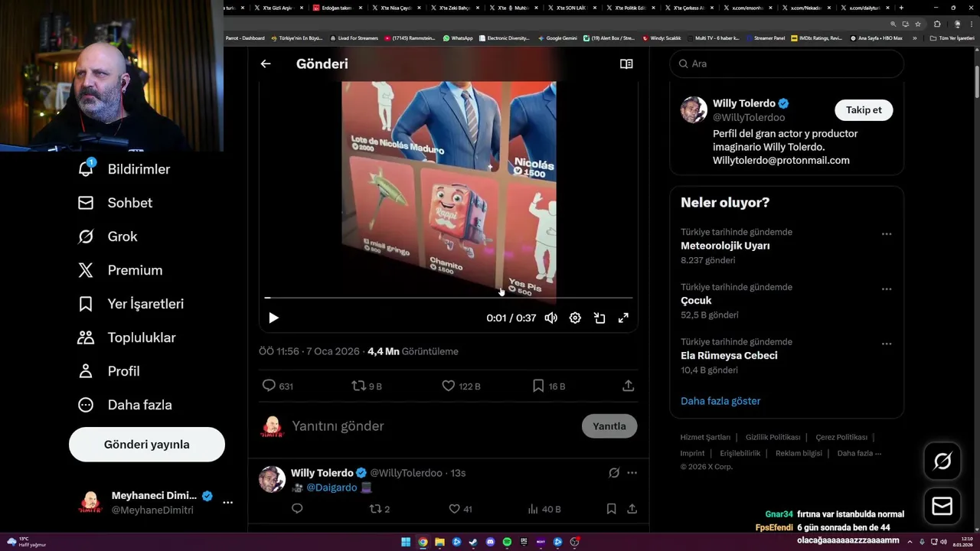Open more options on Willy Tolerdo's reply
Screen dimensions: 980x551
point(632,473)
